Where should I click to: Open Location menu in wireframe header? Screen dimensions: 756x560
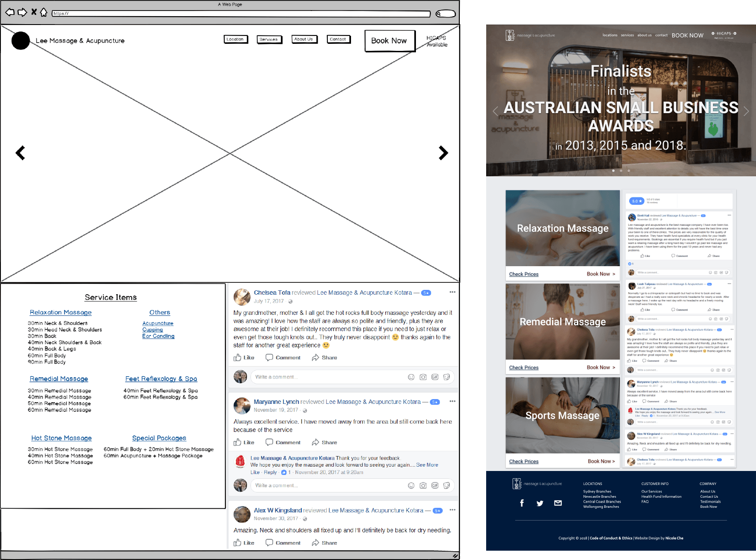(x=236, y=39)
